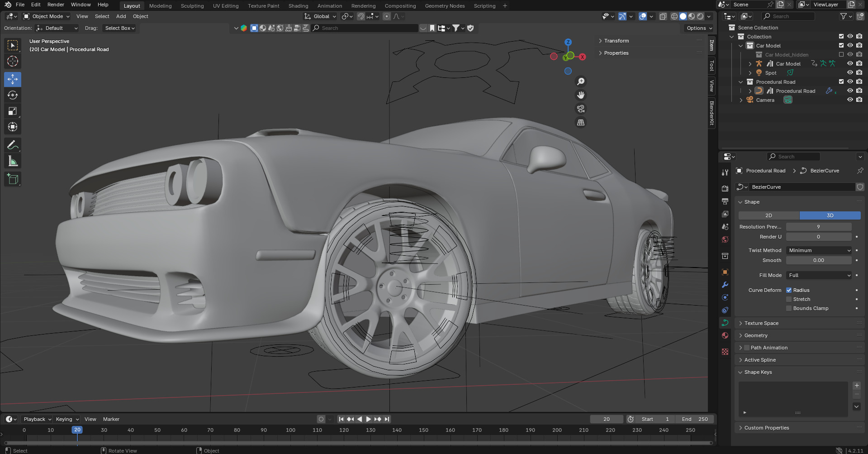Enable the Stretch checkbox
The width and height of the screenshot is (868, 454).
789,299
